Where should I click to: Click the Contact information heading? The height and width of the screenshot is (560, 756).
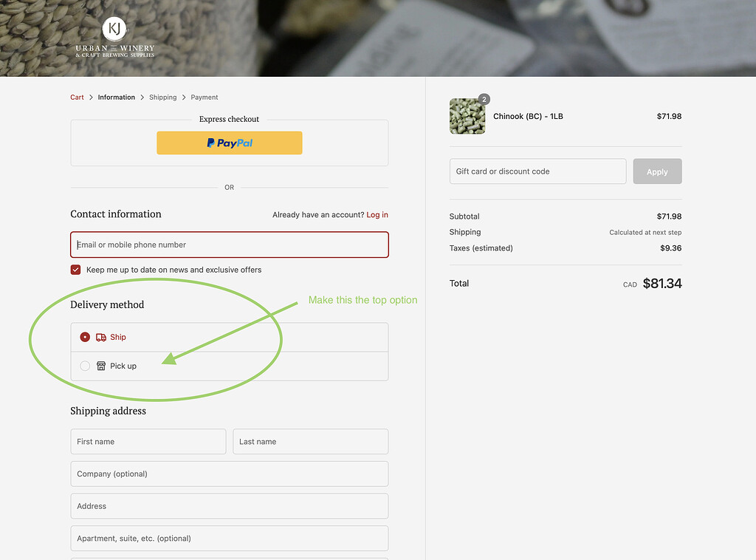[x=116, y=214]
